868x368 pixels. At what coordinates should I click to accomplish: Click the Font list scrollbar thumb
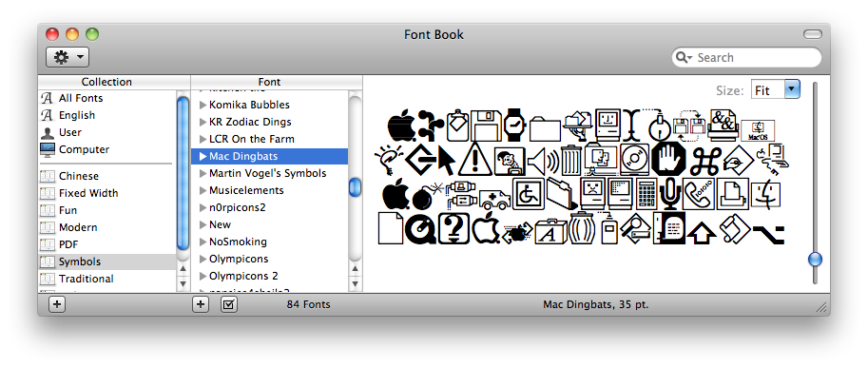click(355, 187)
